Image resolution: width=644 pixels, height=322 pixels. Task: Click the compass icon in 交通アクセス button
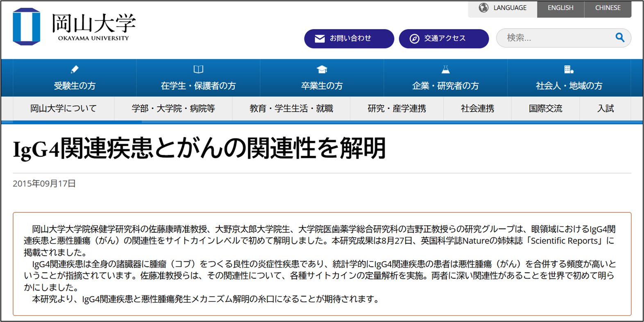[x=414, y=38]
